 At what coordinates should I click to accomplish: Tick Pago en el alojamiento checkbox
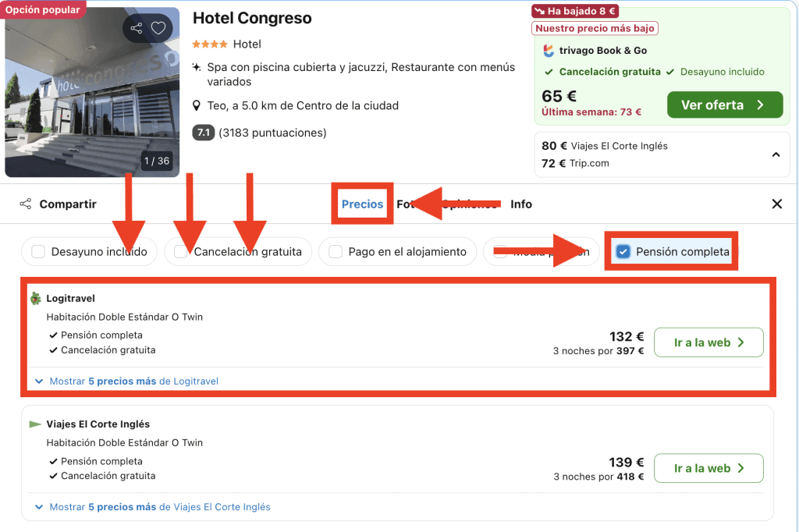(336, 252)
